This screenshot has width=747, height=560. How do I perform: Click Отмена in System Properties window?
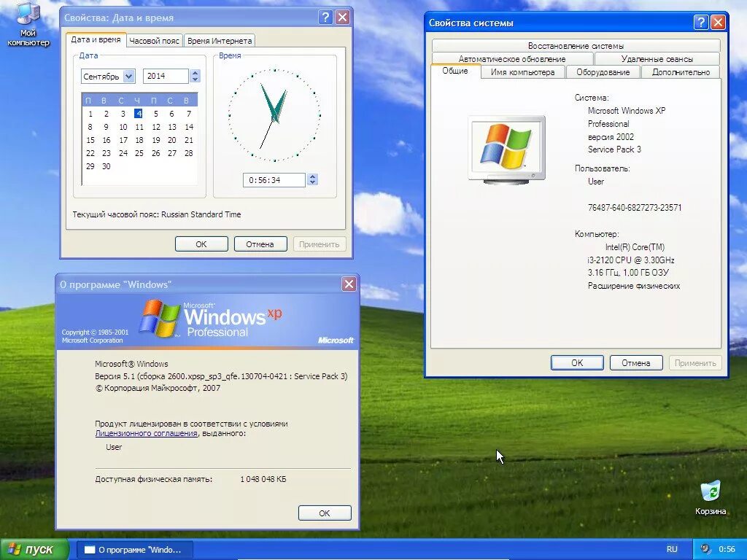636,363
